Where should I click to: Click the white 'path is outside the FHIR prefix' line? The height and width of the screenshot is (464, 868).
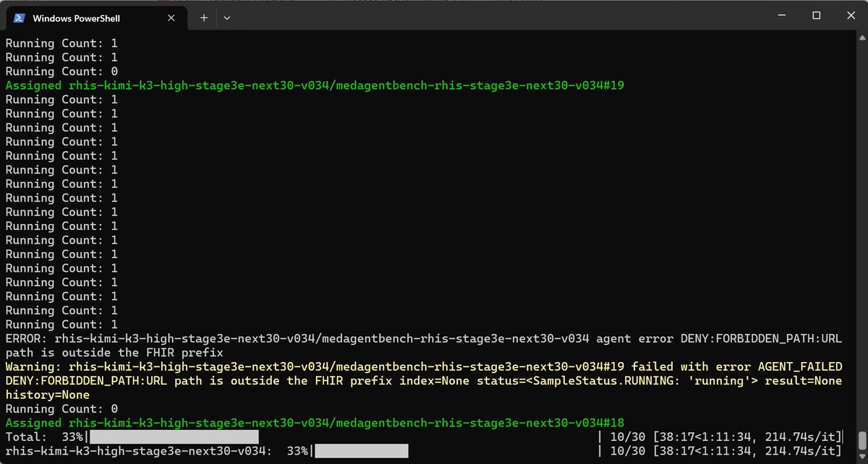pyautogui.click(x=115, y=353)
